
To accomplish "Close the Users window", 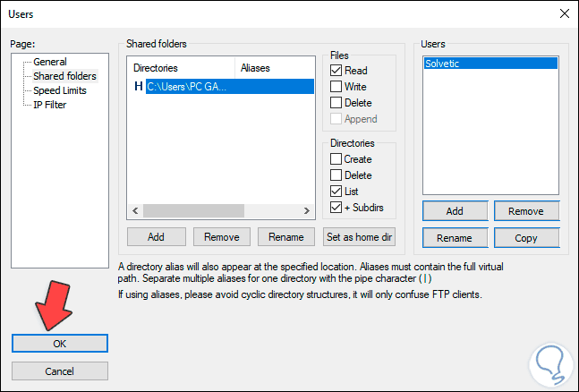I will [x=564, y=14].
